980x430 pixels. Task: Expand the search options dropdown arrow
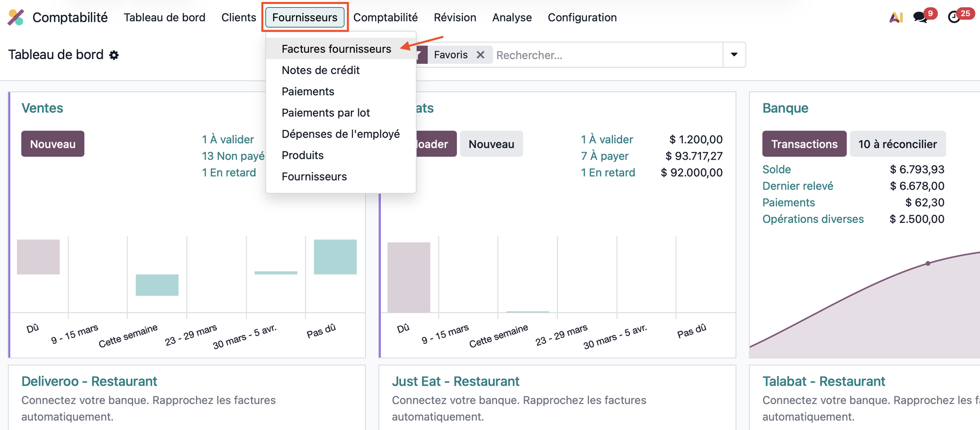click(734, 55)
